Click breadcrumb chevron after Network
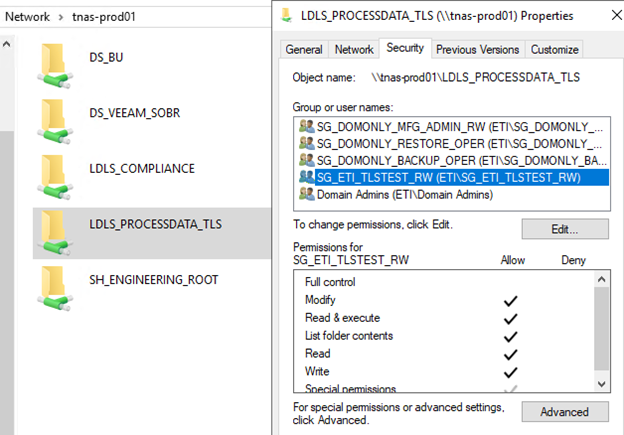 61,17
